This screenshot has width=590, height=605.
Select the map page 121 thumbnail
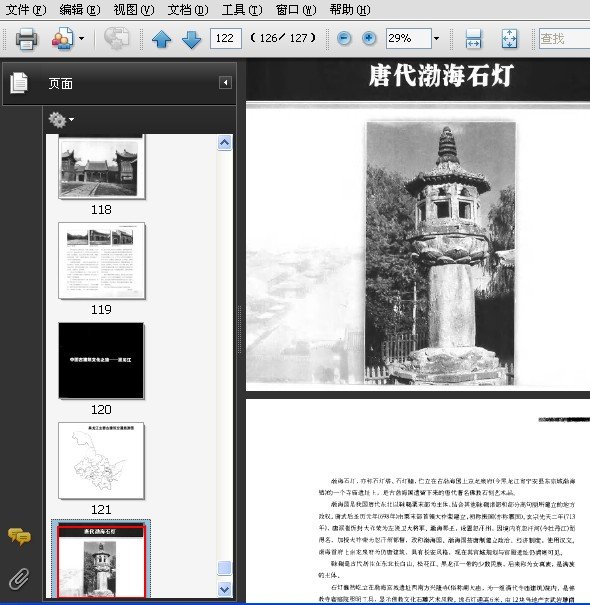pos(101,460)
